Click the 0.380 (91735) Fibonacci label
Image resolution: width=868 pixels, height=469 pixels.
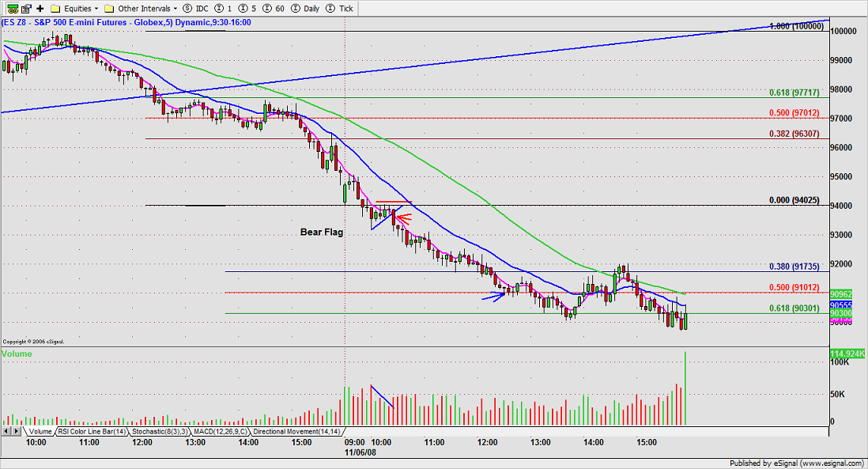[x=794, y=267]
